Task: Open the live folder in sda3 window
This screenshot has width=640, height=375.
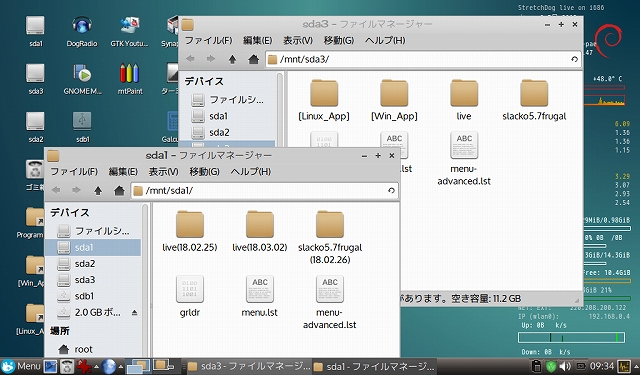Action: click(x=464, y=100)
